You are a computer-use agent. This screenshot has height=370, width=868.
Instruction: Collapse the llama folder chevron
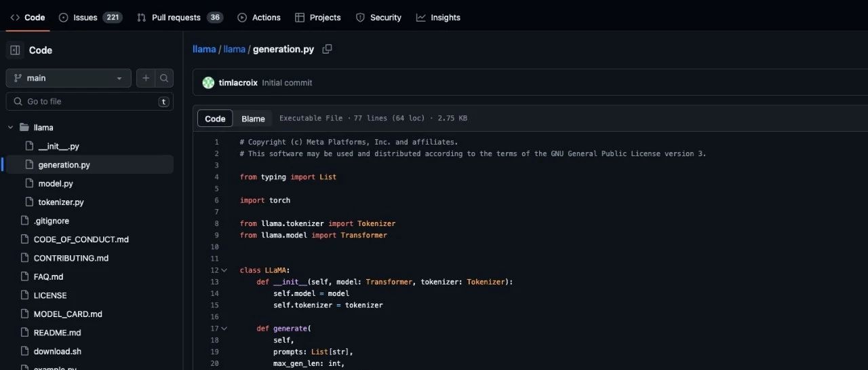coord(10,127)
